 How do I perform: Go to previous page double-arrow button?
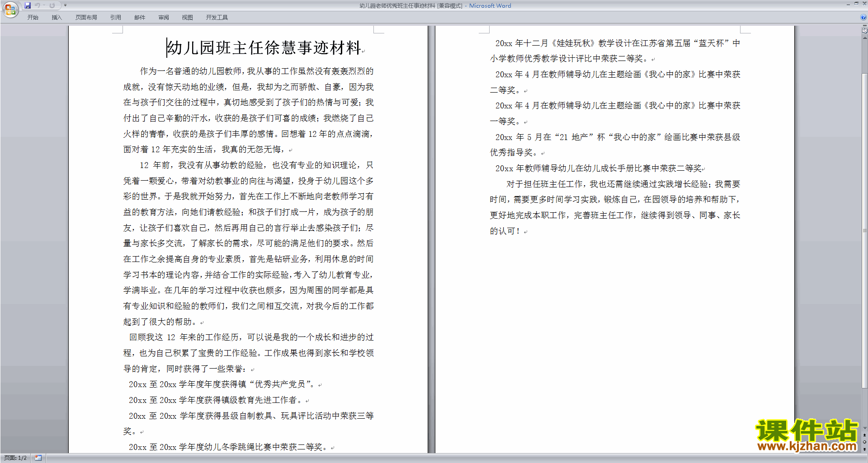[x=865, y=435]
